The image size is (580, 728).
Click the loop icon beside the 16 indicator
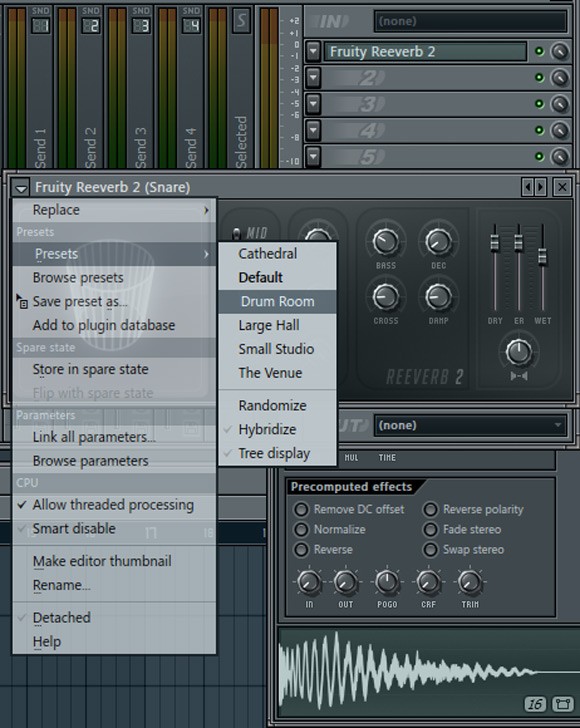tap(562, 704)
